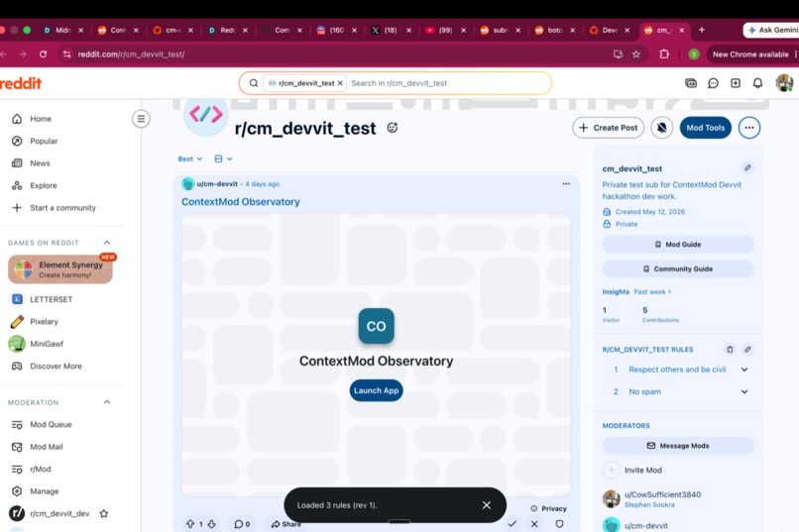
Task: Reload the current page
Action: coord(44,53)
